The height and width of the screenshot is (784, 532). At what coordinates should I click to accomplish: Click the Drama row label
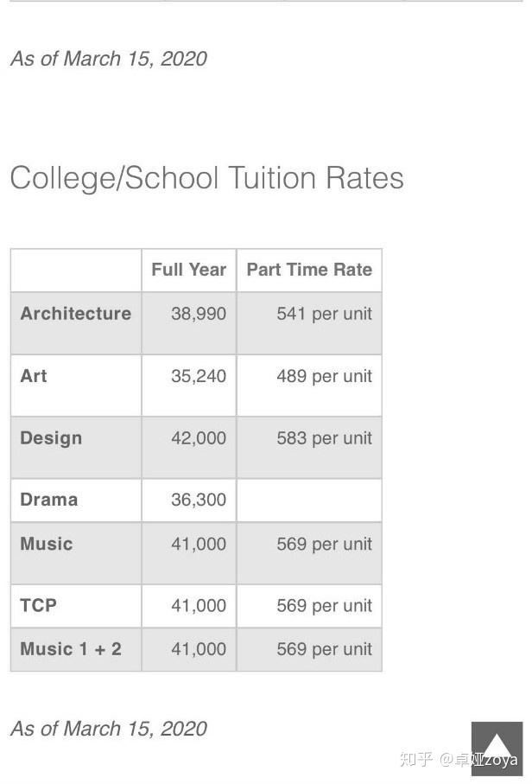49,500
